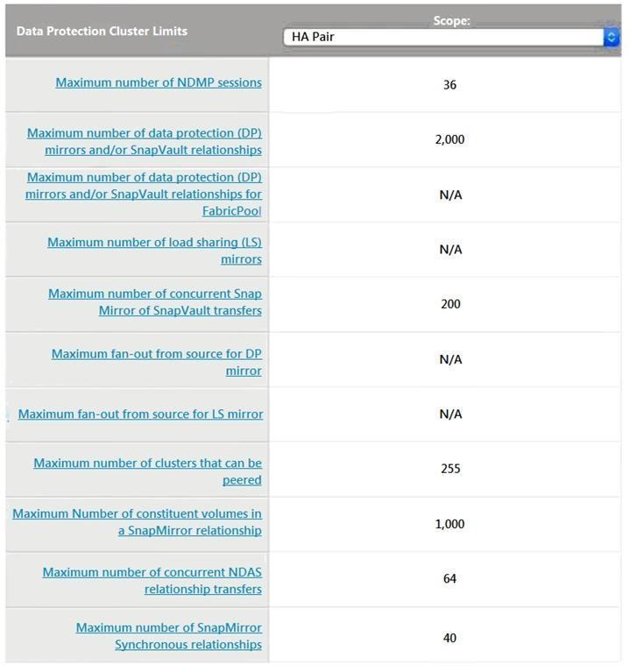Click concurrent NDAS relationship transfers link
This screenshot has height=672, width=630.
click(152, 580)
